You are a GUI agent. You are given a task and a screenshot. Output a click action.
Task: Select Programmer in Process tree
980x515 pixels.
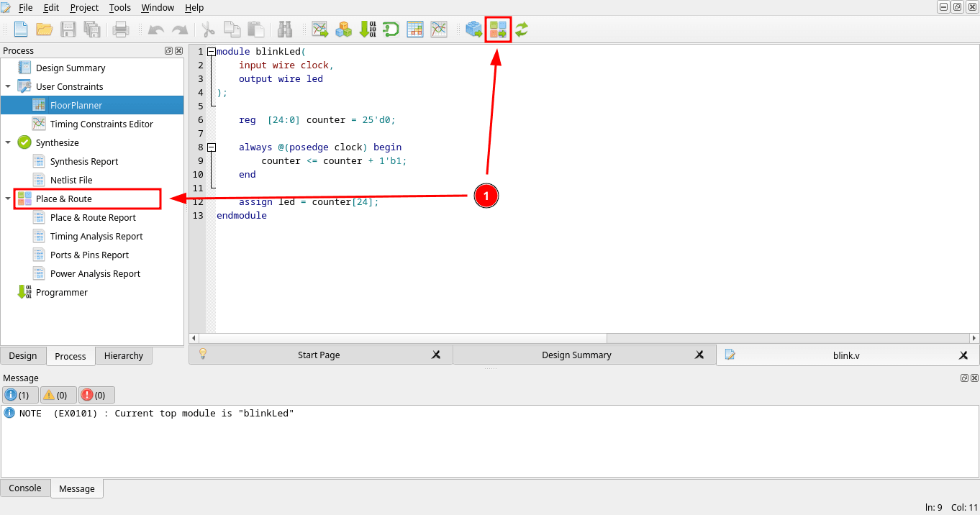62,293
